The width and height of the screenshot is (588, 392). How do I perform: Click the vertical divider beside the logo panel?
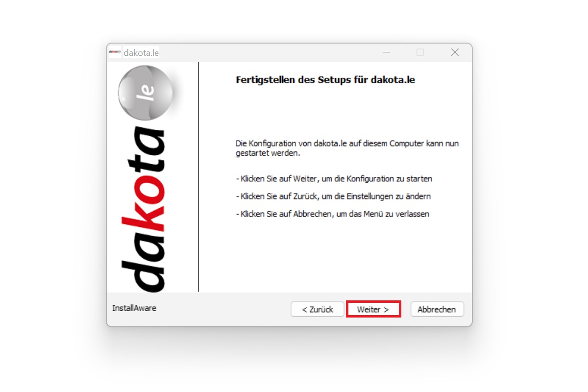coord(198,177)
